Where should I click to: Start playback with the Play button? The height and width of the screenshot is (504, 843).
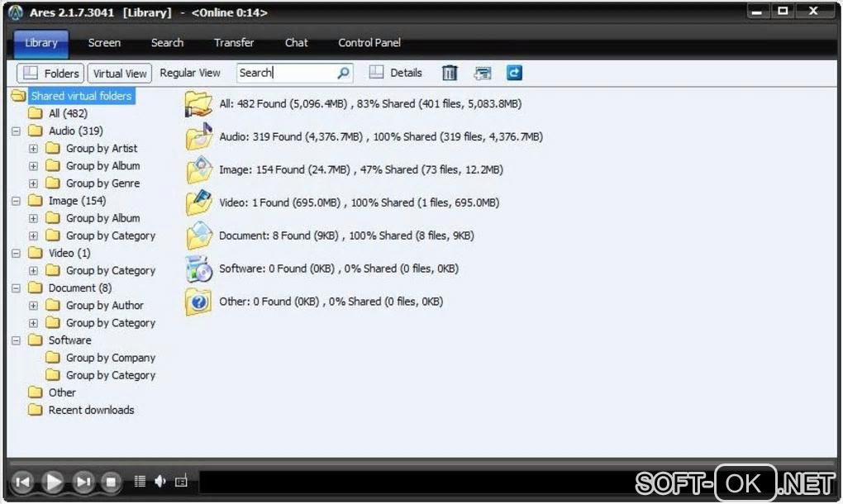coord(53,482)
